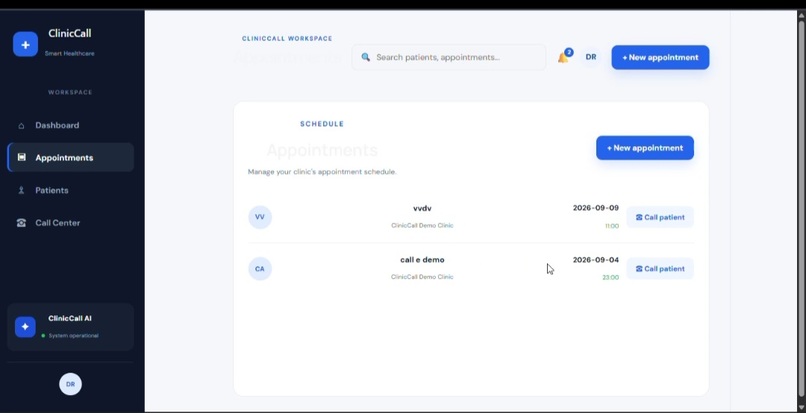The height and width of the screenshot is (413, 806).
Task: Open the Dashboard page from sidebar
Action: pos(70,125)
